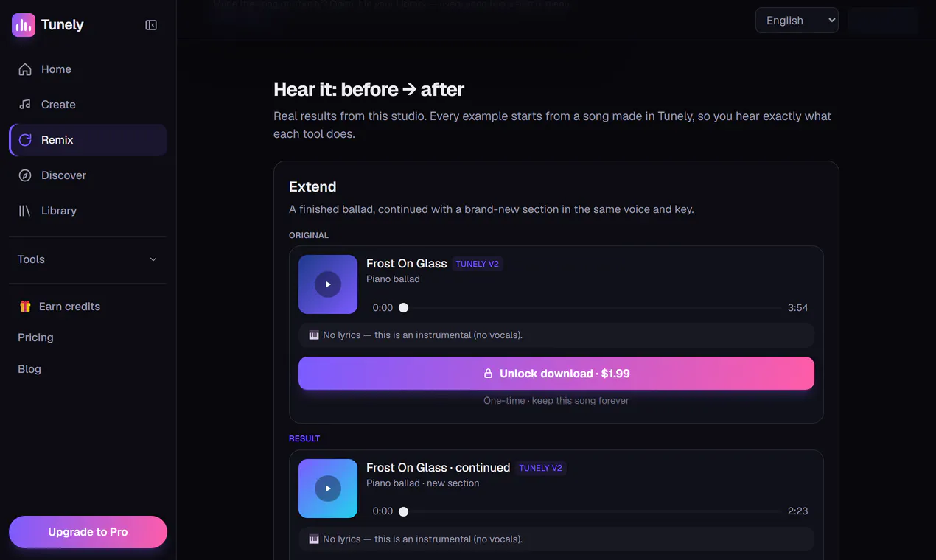
Task: Click the continued track's 0:00 time
Action: click(383, 511)
